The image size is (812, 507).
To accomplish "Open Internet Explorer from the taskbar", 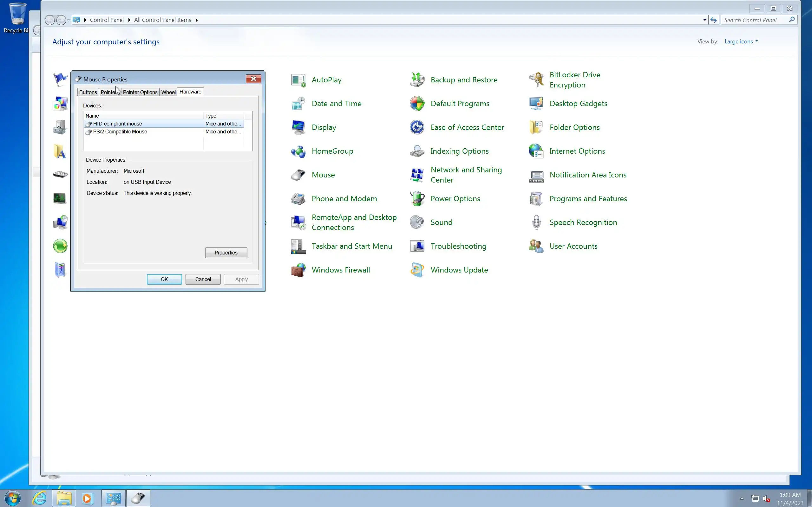I will (40, 498).
